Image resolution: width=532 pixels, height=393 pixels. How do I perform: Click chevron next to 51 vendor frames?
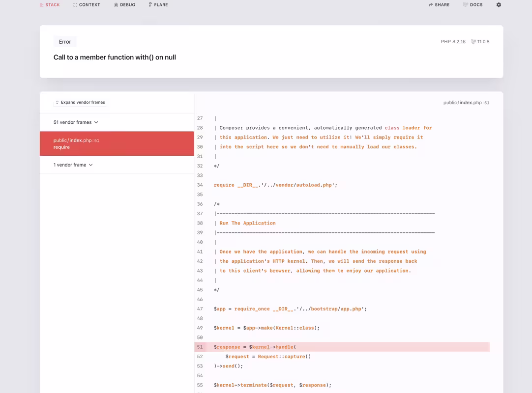pyautogui.click(x=96, y=122)
